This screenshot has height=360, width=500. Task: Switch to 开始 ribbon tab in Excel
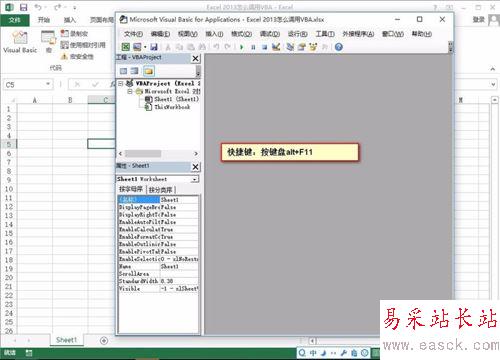click(44, 20)
